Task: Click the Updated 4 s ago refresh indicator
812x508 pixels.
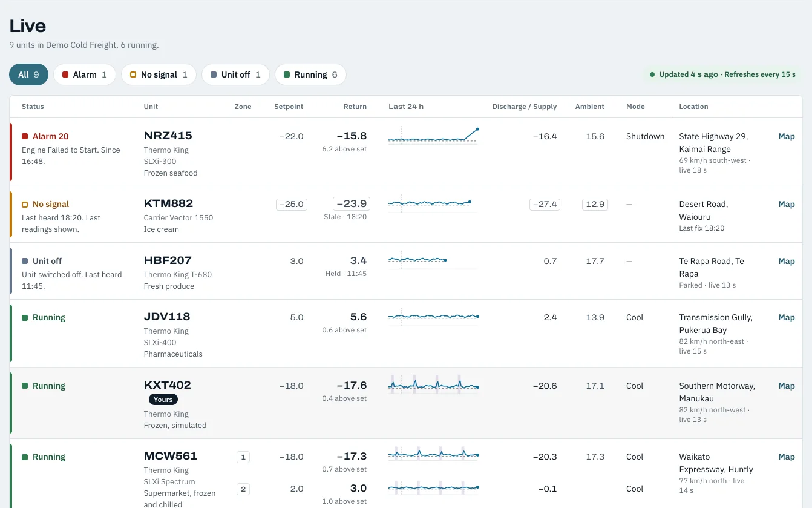Action: click(x=722, y=74)
